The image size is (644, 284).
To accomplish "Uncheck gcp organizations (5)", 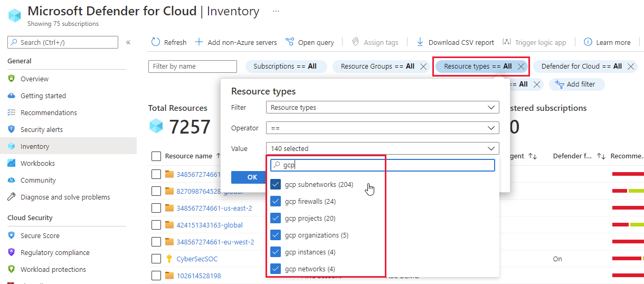I will click(x=276, y=235).
